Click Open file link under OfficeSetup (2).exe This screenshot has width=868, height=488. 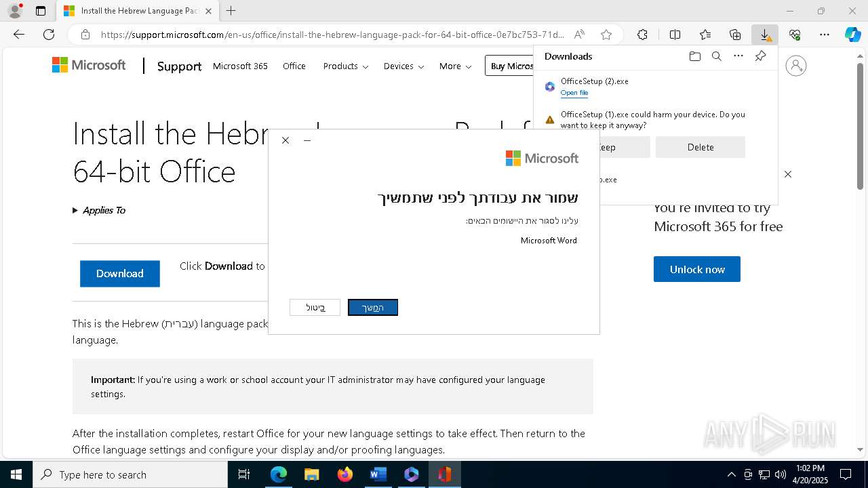(574, 93)
